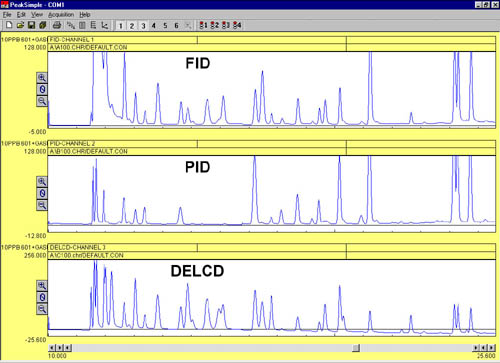The image size is (500, 363).
Task: Click the rightmost scroll arrow at bottom
Action: (492, 348)
